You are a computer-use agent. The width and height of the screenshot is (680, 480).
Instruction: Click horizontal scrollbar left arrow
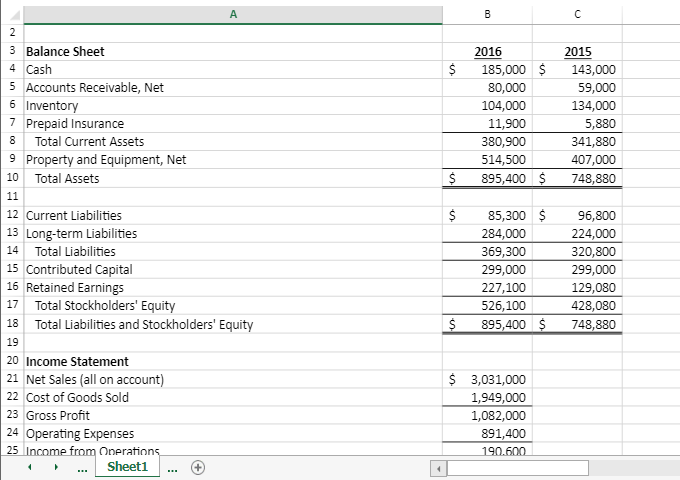pyautogui.click(x=438, y=468)
